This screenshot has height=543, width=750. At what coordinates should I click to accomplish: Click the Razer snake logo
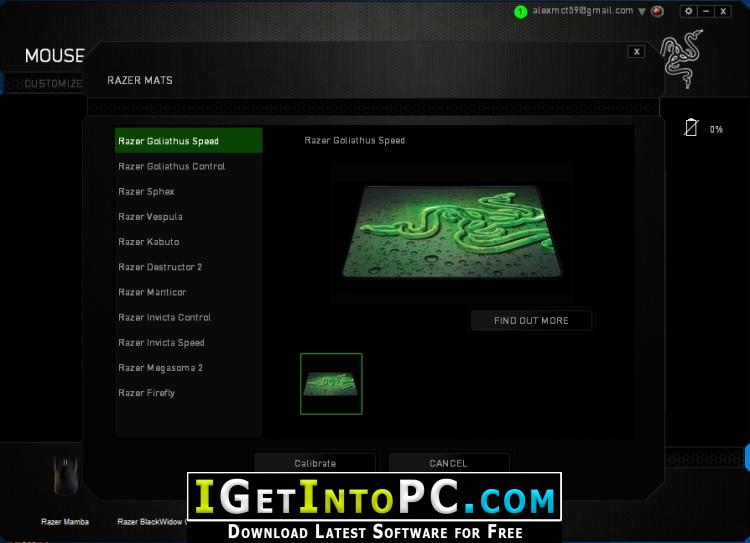tap(682, 59)
